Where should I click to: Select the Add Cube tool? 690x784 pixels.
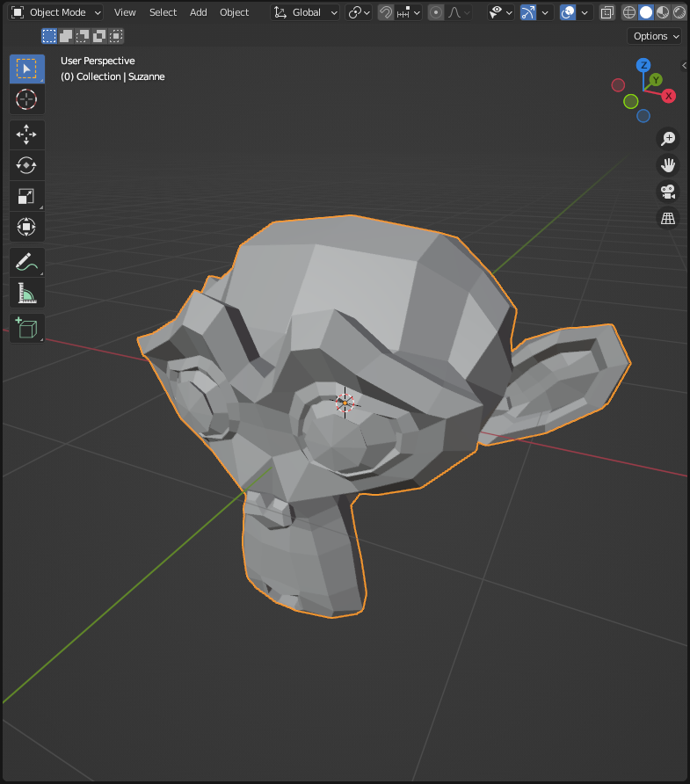click(27, 329)
